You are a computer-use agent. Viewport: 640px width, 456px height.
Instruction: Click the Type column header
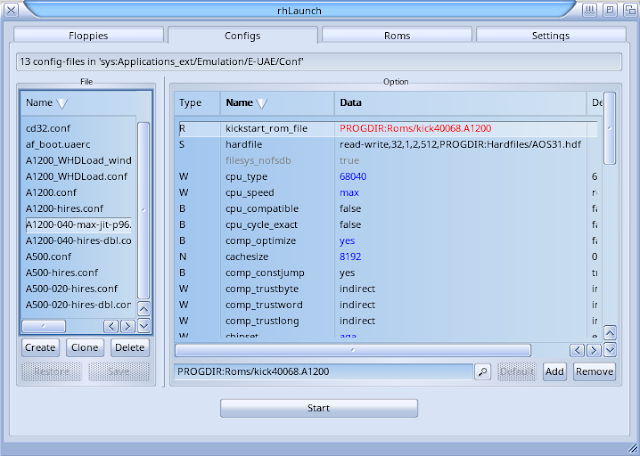point(198,103)
